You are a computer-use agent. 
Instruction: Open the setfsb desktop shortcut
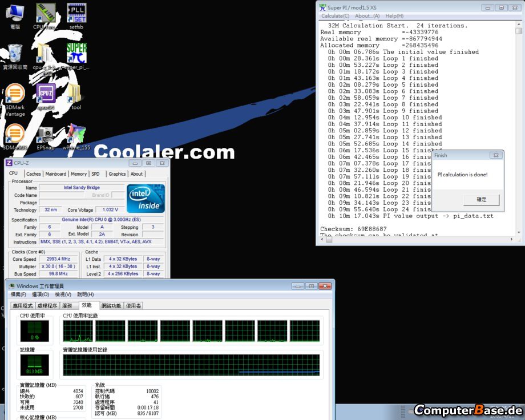click(x=76, y=14)
